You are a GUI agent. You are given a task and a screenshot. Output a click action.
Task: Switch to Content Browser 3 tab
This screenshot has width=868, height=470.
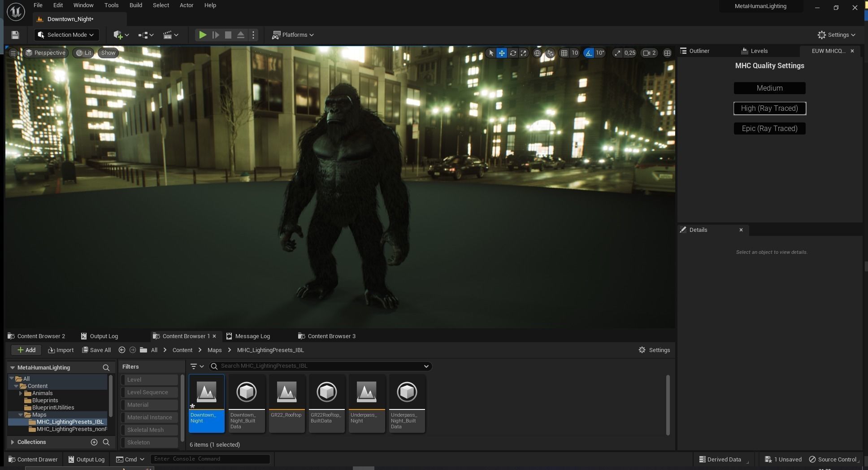click(327, 336)
